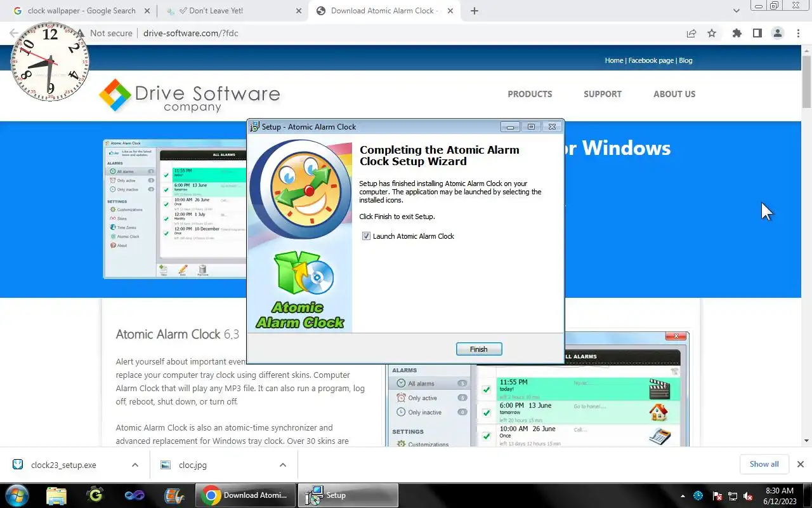This screenshot has width=812, height=508.
Task: Click the scrollbar down arrow
Action: [x=807, y=441]
